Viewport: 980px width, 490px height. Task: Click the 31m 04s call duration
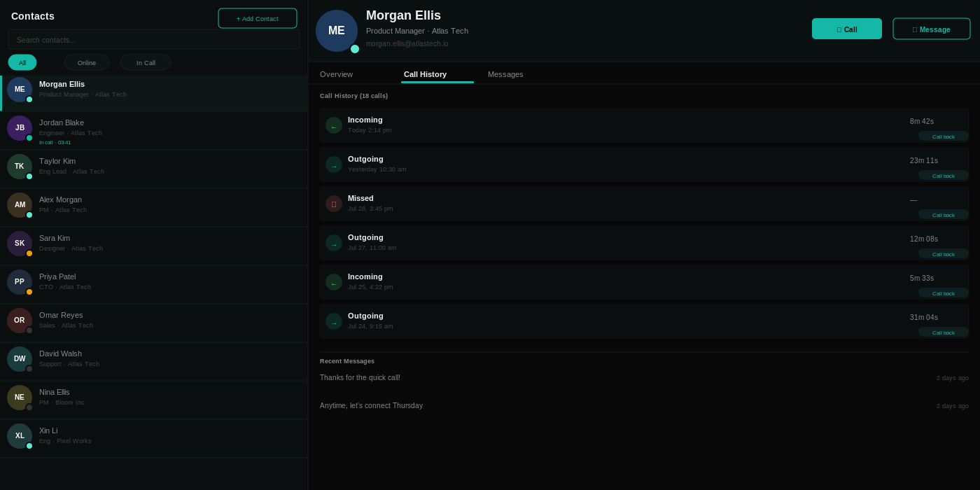[924, 317]
